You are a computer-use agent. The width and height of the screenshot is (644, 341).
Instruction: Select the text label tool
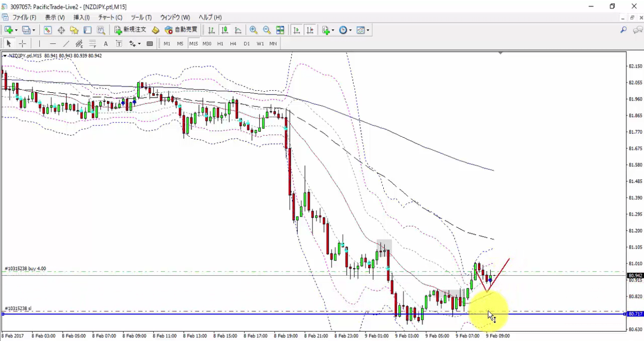119,43
